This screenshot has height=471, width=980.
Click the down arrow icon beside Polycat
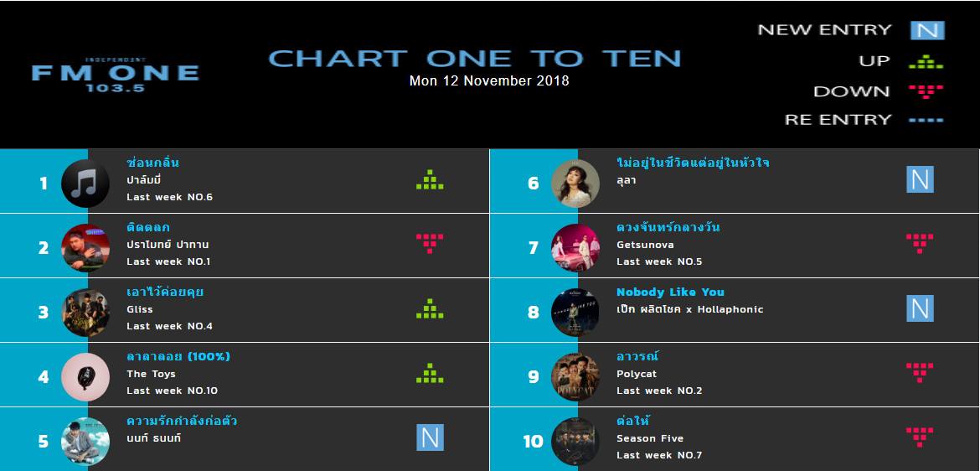coord(920,373)
